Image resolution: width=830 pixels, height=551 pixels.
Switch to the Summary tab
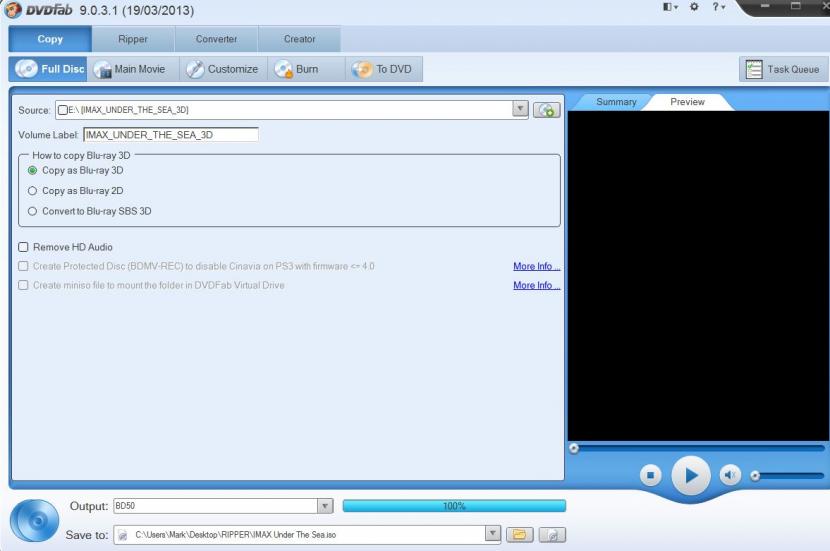[616, 102]
